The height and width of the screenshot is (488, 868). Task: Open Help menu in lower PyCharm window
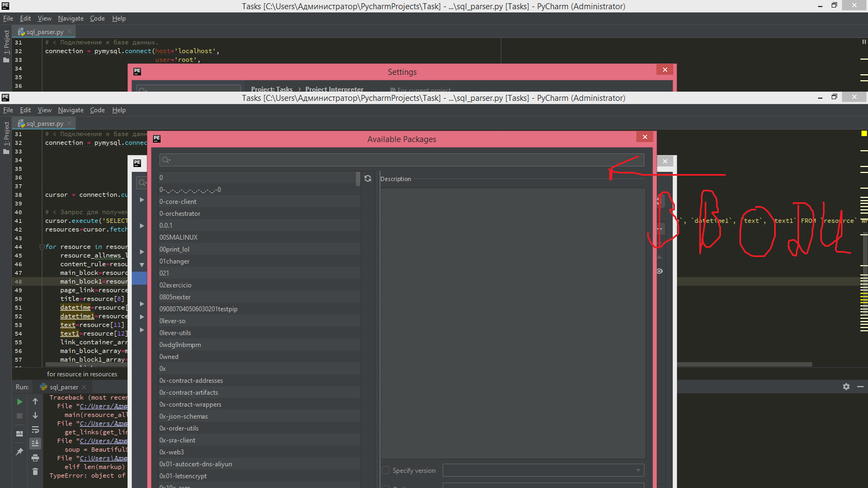[x=119, y=110]
